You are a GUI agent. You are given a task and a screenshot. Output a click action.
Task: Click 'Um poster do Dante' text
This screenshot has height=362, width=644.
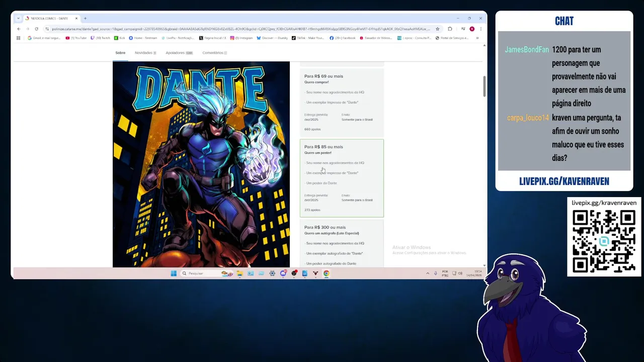click(x=321, y=183)
